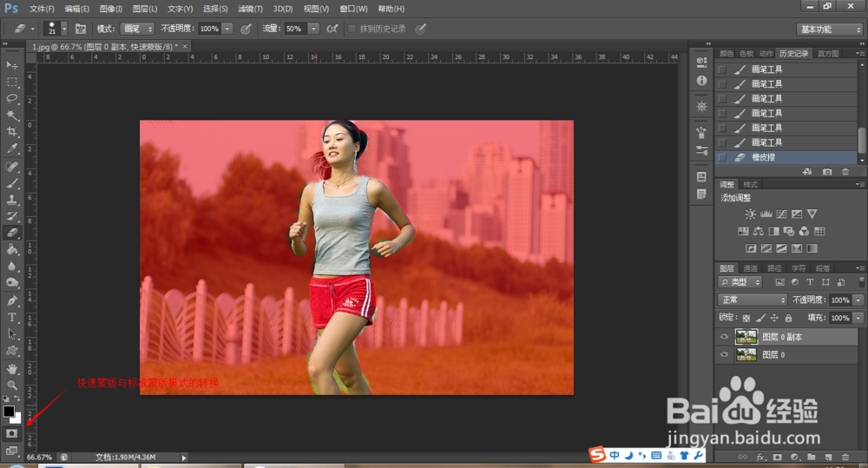Image resolution: width=868 pixels, height=468 pixels.
Task: Select the Lasso tool
Action: pyautogui.click(x=12, y=98)
